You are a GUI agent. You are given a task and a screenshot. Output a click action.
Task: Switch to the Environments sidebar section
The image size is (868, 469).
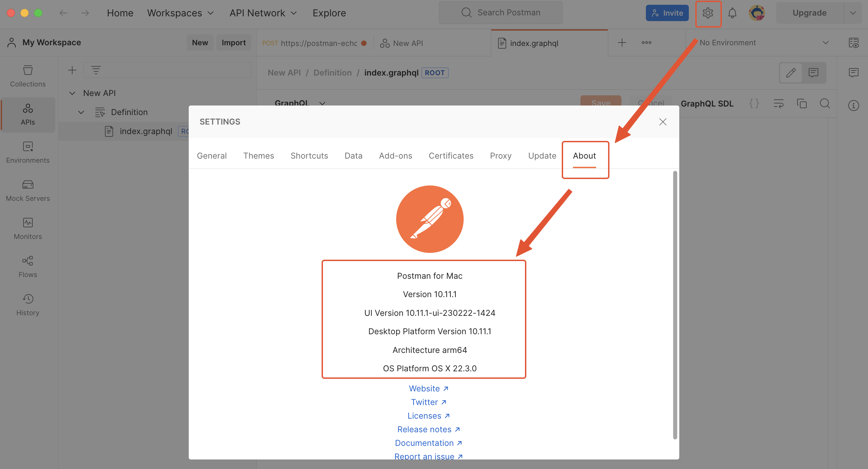click(28, 152)
